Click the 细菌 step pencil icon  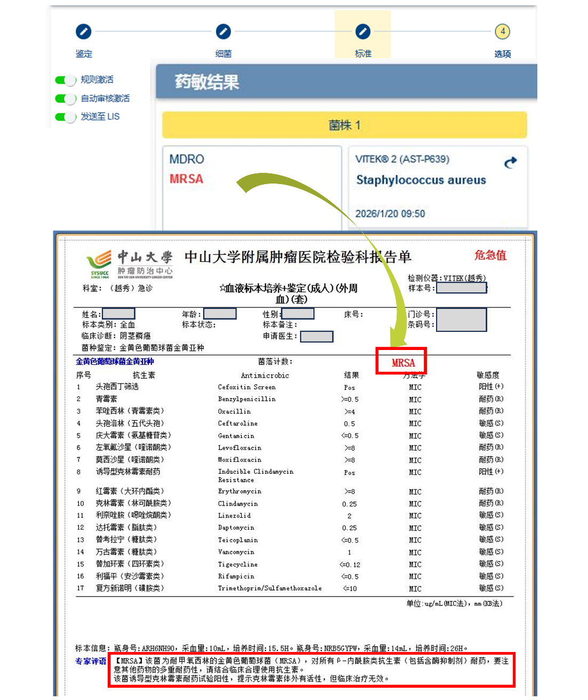223,32
